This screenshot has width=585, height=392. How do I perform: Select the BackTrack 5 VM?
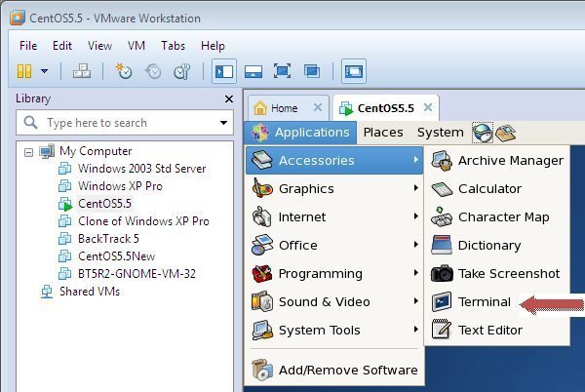click(x=108, y=239)
